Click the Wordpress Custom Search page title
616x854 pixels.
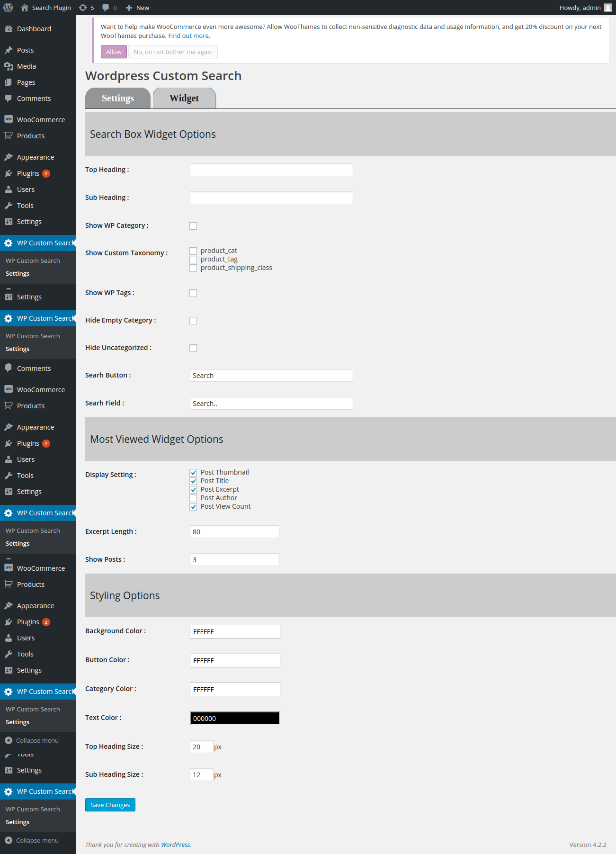point(163,76)
